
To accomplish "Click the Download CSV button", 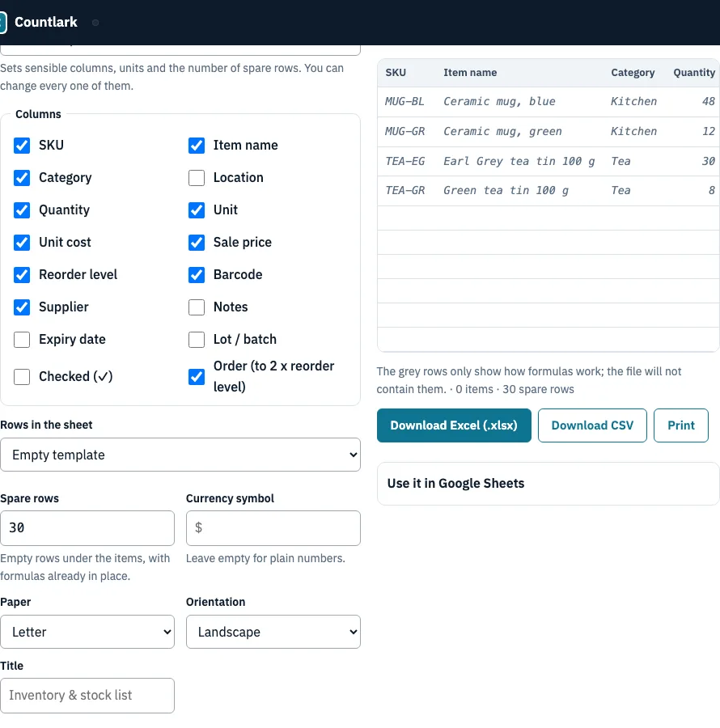I will (592, 425).
